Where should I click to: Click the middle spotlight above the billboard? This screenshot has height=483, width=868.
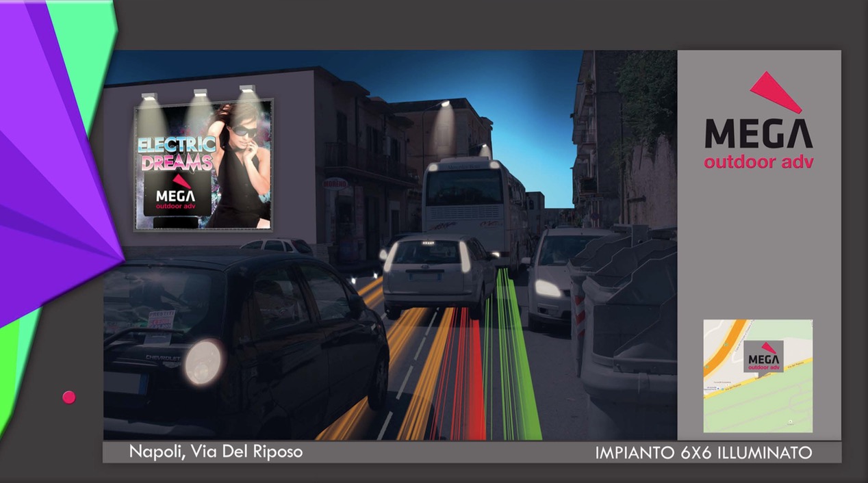(x=200, y=93)
